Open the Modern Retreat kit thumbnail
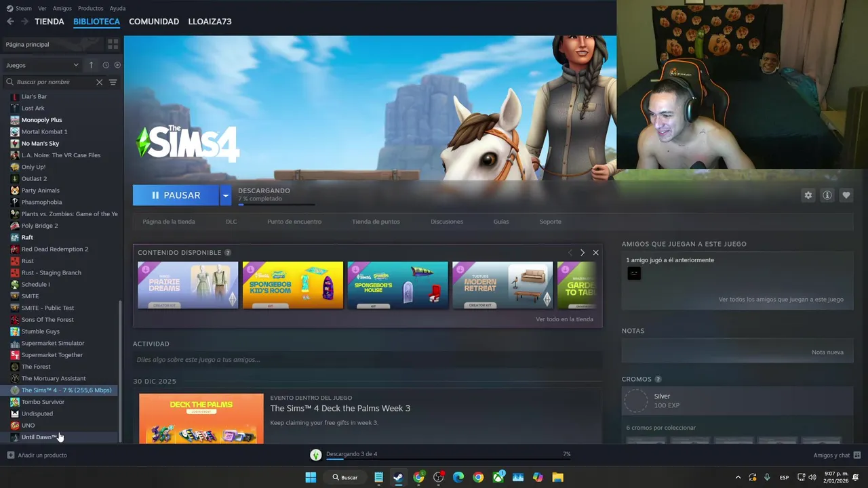The image size is (868, 488). (502, 285)
